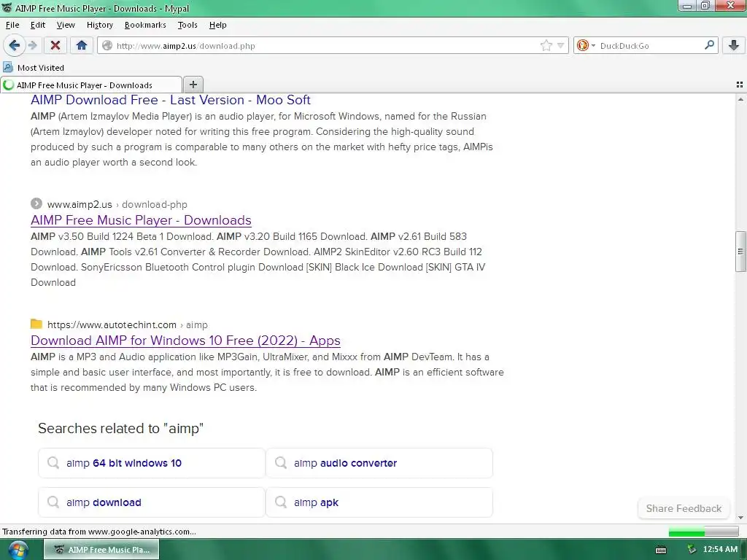Click the Forward arrow button
747x560 pixels.
pyautogui.click(x=32, y=45)
